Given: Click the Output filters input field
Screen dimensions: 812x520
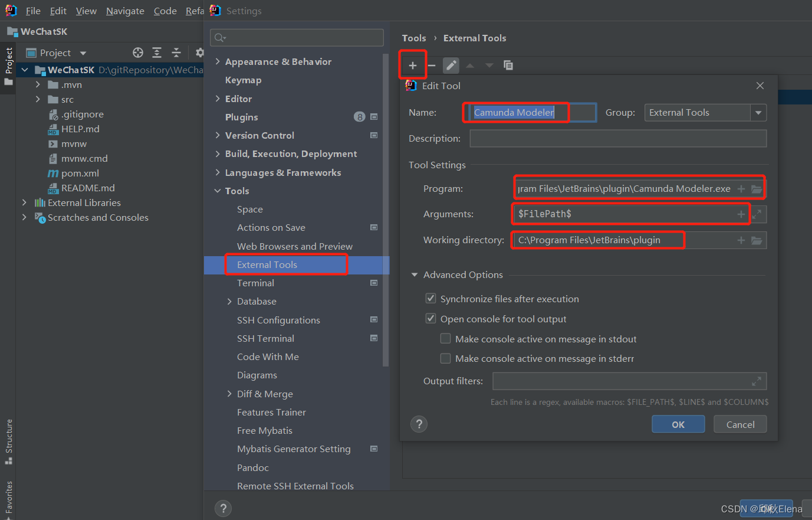Looking at the screenshot, I should click(630, 381).
